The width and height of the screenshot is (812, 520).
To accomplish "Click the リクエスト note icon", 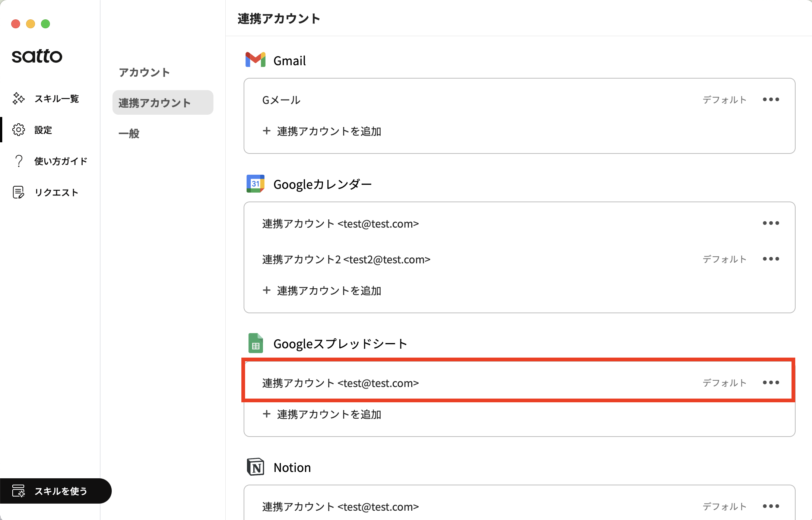I will [x=19, y=192].
